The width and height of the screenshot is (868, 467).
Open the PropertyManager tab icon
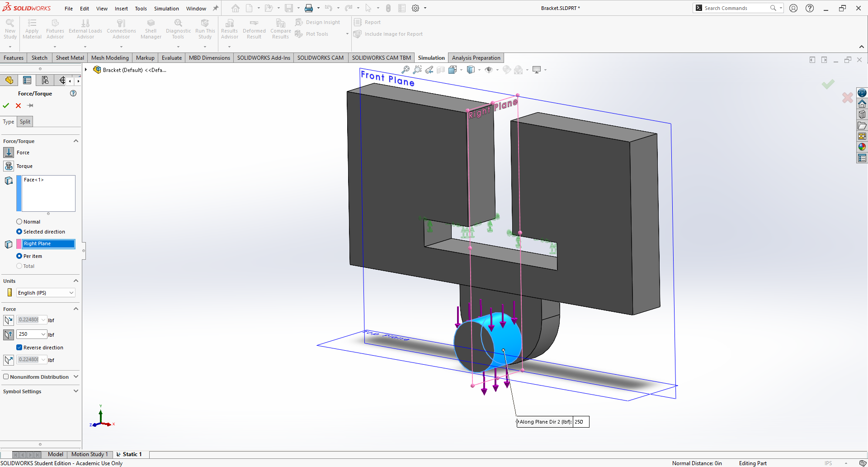click(x=27, y=80)
